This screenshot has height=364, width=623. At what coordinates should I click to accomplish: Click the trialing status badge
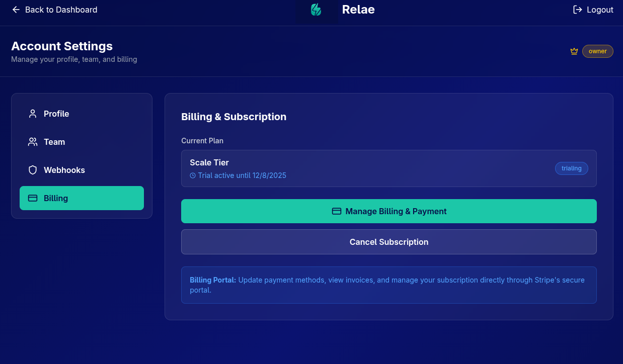571,168
